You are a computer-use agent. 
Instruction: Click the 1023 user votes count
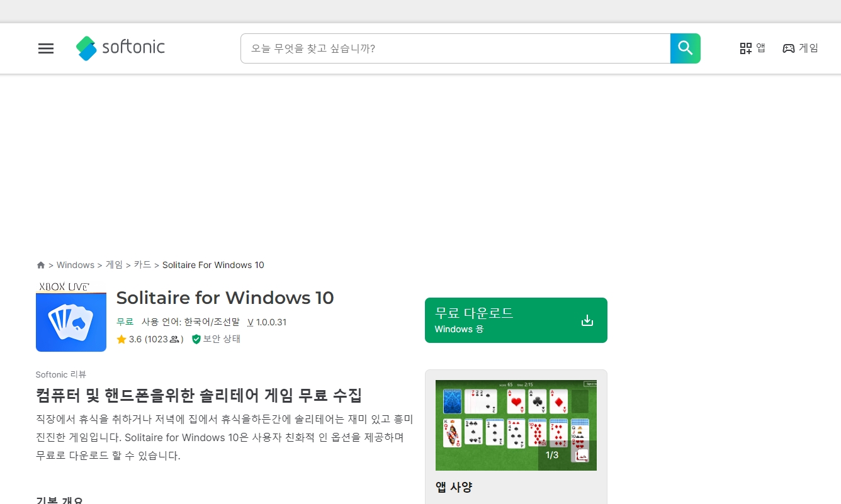163,339
